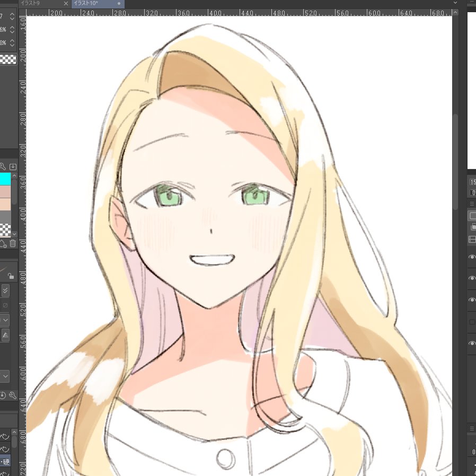Click the import color set icon

pyautogui.click(x=13, y=166)
